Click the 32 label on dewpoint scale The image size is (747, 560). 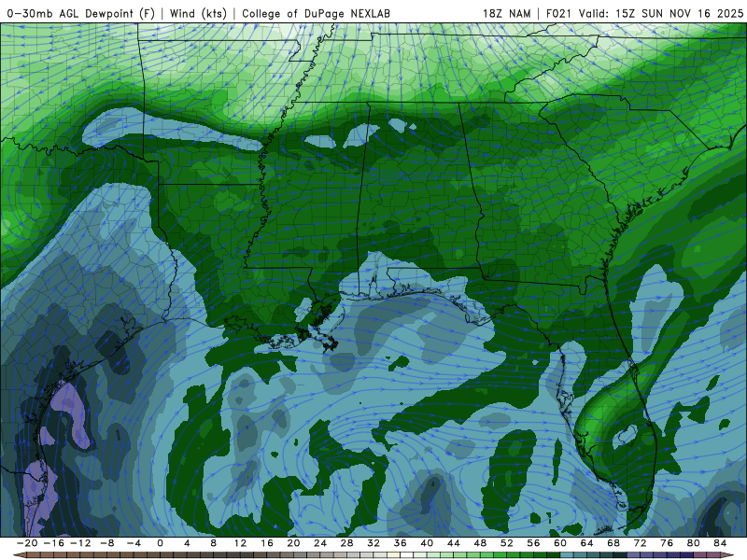click(x=373, y=543)
